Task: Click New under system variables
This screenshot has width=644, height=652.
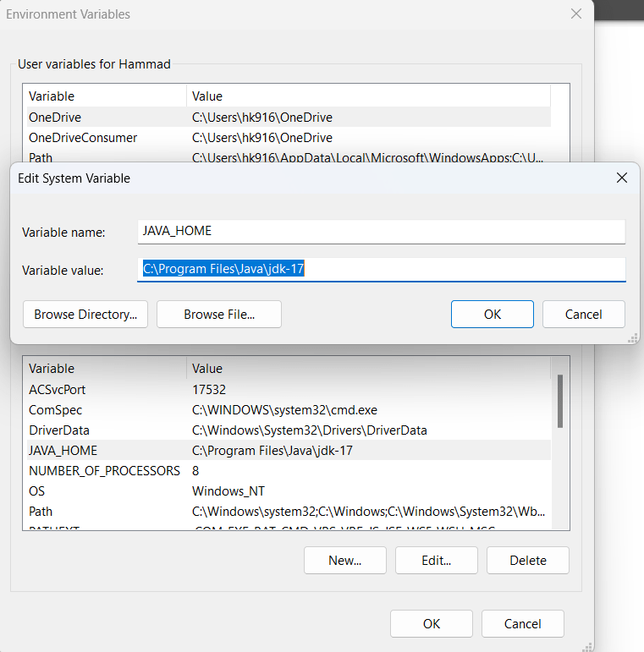Action: (x=345, y=560)
